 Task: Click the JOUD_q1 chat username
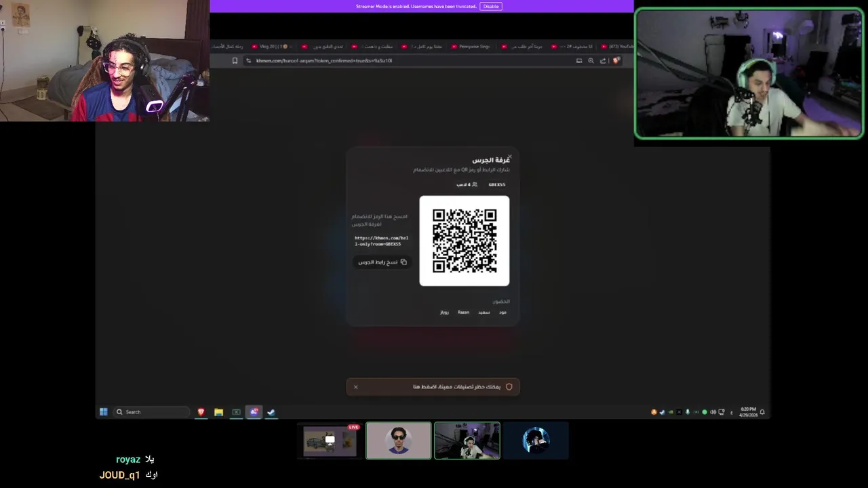[119, 475]
